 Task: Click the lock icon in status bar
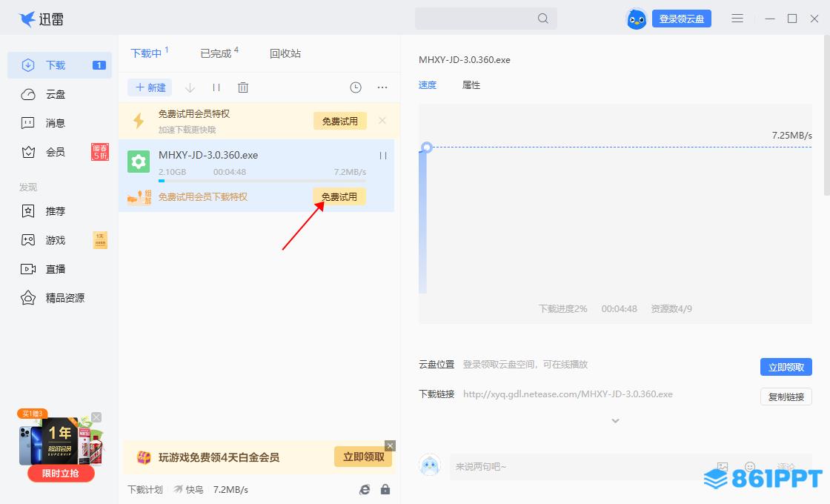385,490
